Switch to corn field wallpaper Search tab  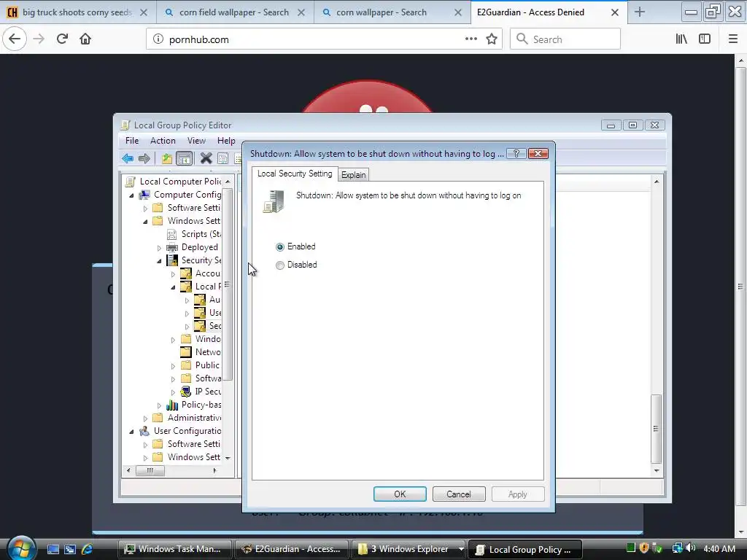pos(236,12)
